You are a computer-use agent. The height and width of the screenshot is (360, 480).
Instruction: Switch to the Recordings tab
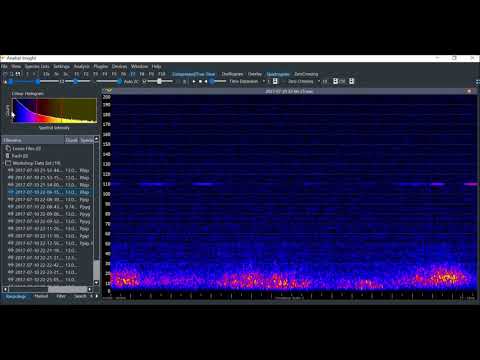(x=16, y=296)
